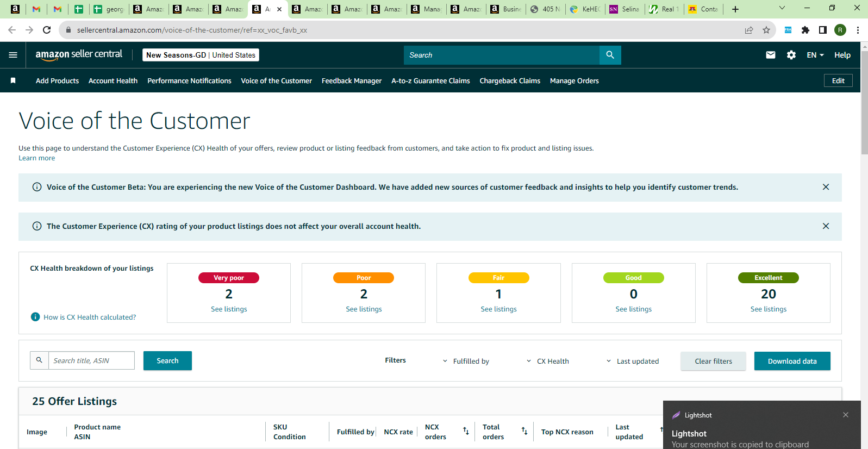Open Voice of the Customer menu item
This screenshot has height=449, width=868.
tap(276, 80)
